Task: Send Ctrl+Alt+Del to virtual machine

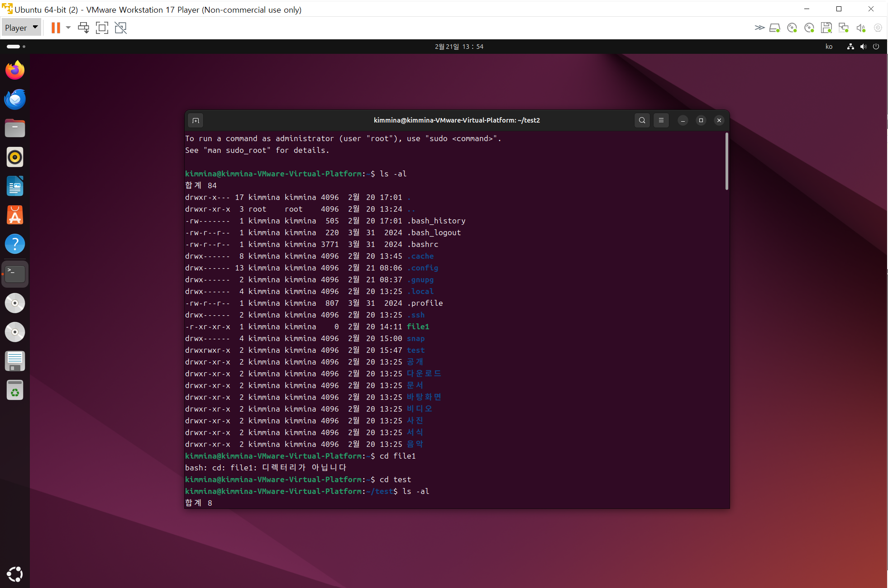Action: 84,28
